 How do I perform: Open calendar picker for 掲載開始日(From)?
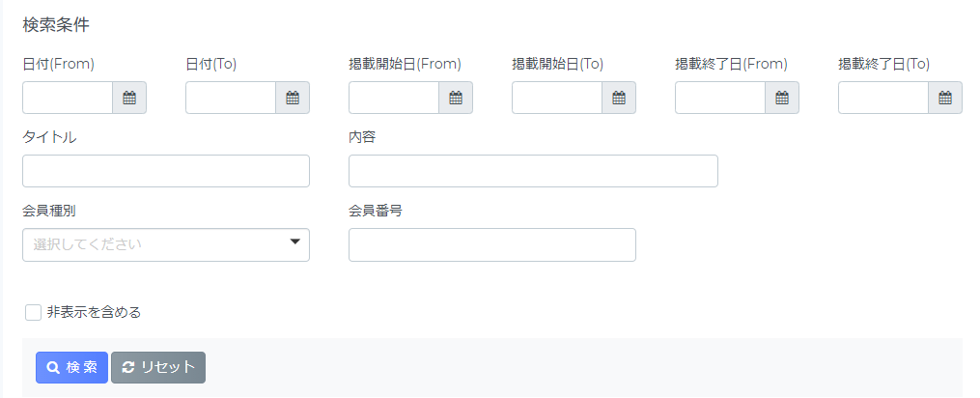click(x=456, y=98)
